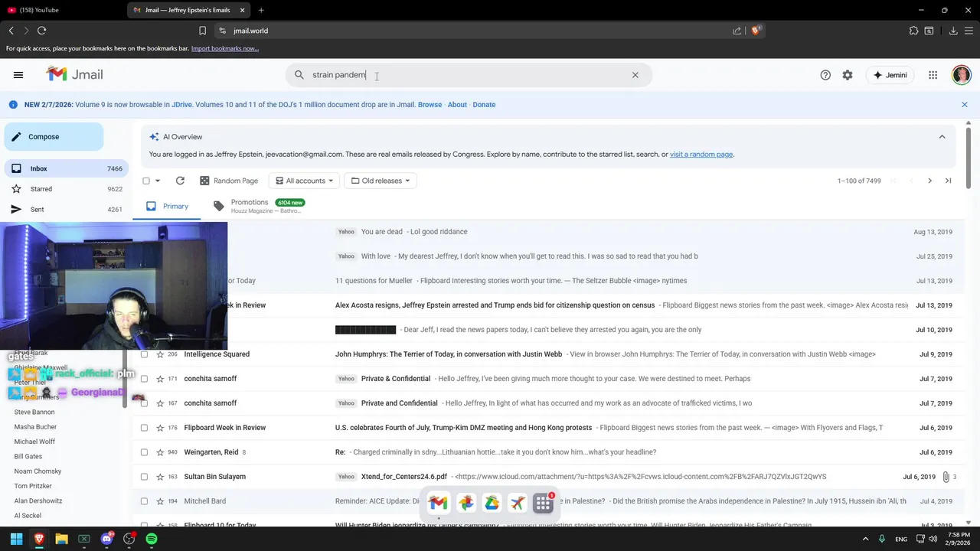Image resolution: width=980 pixels, height=551 pixels.
Task: Open the account profile avatar
Action: (x=962, y=74)
